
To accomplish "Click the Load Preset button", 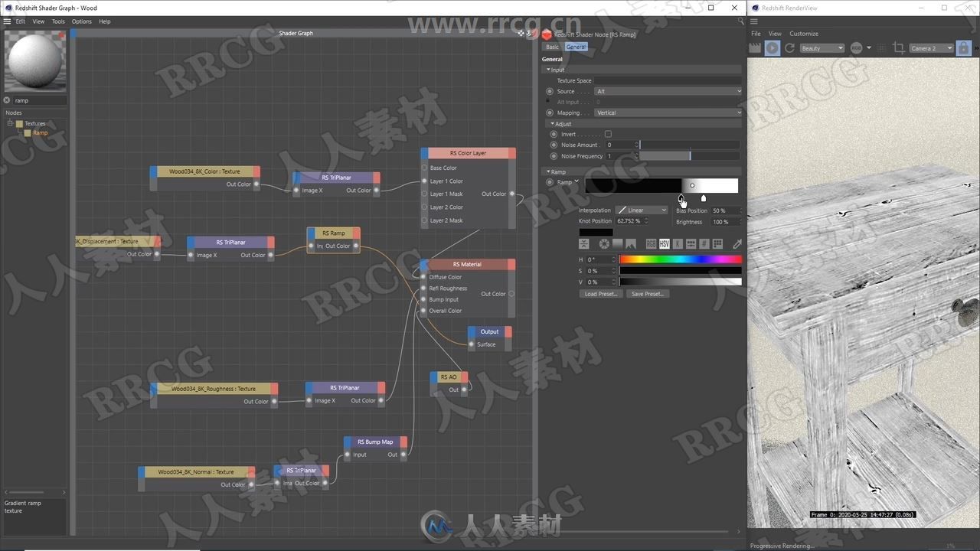I will point(601,294).
